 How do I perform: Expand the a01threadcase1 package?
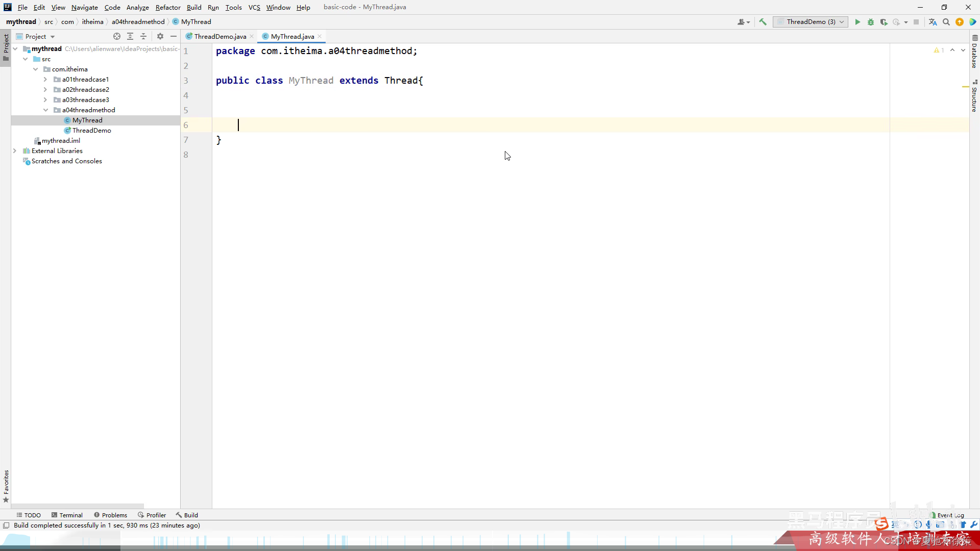45,80
